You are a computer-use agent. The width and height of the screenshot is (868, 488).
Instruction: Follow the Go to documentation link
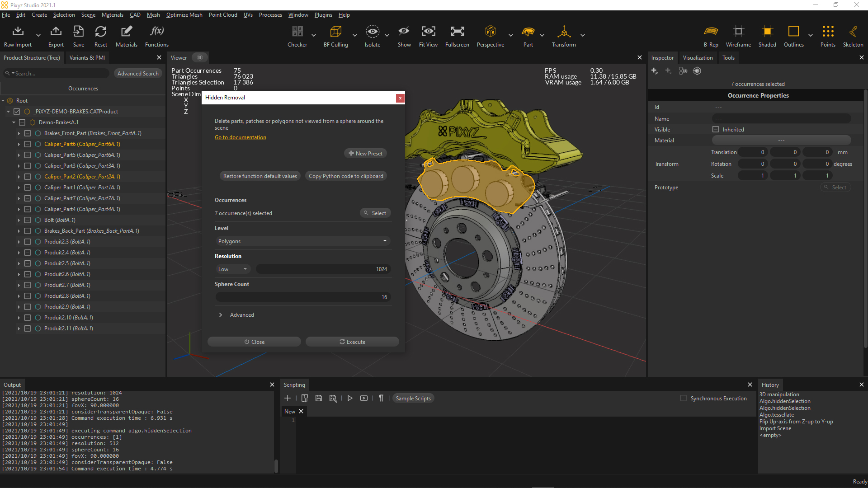[x=240, y=137]
